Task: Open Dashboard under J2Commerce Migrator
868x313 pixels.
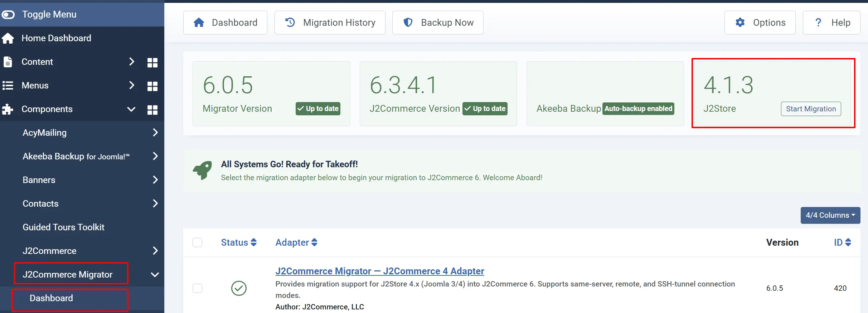Action: 51,298
